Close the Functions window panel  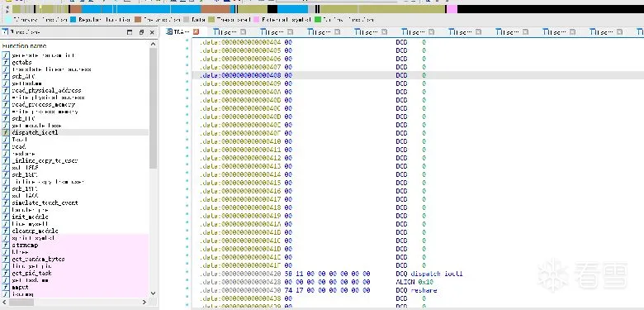point(152,32)
